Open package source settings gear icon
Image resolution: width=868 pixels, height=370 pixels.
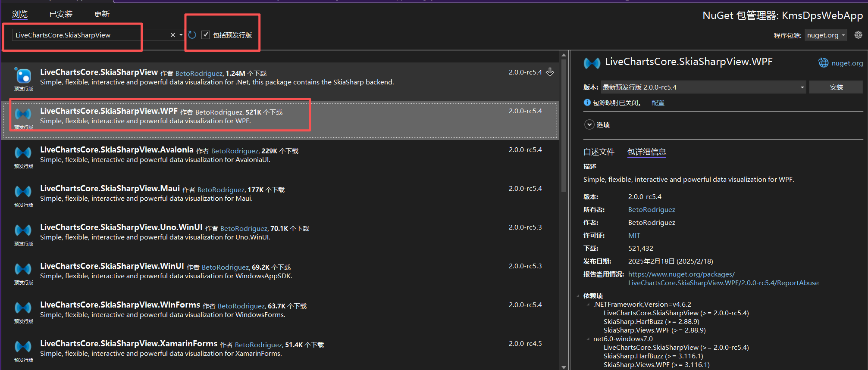(x=858, y=35)
